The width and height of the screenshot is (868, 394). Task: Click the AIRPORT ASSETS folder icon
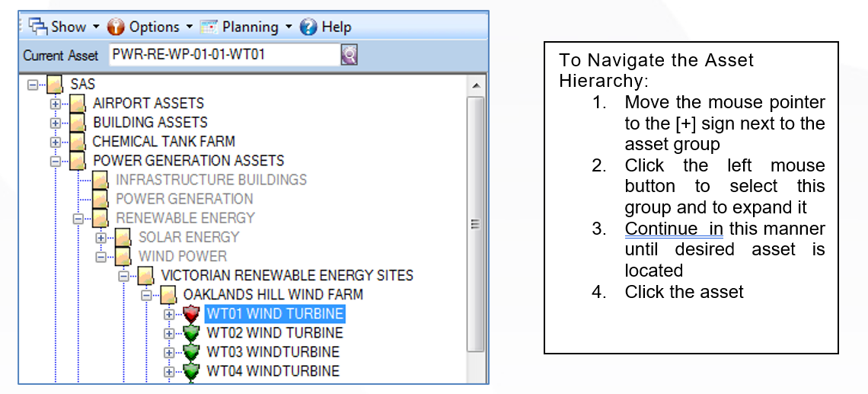click(77, 104)
